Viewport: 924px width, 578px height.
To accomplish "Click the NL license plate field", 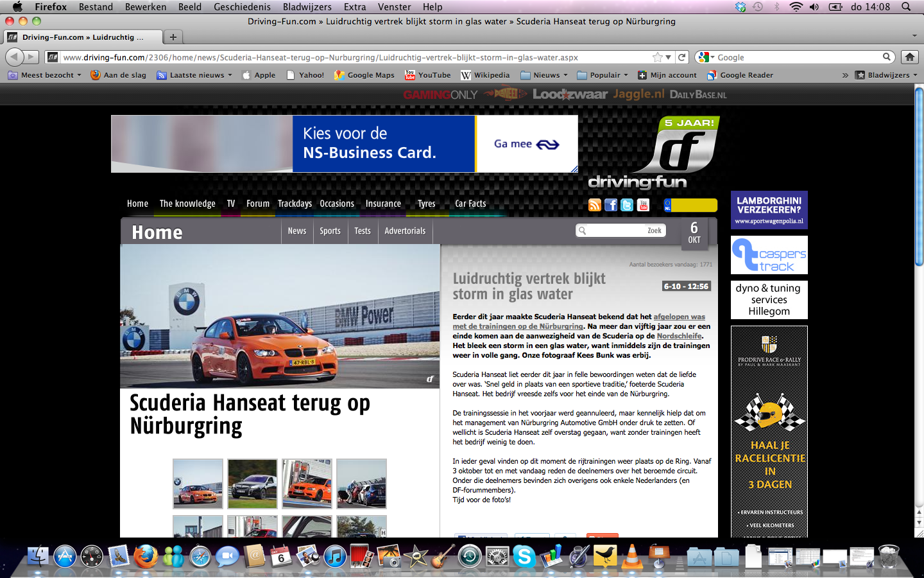I will (690, 205).
